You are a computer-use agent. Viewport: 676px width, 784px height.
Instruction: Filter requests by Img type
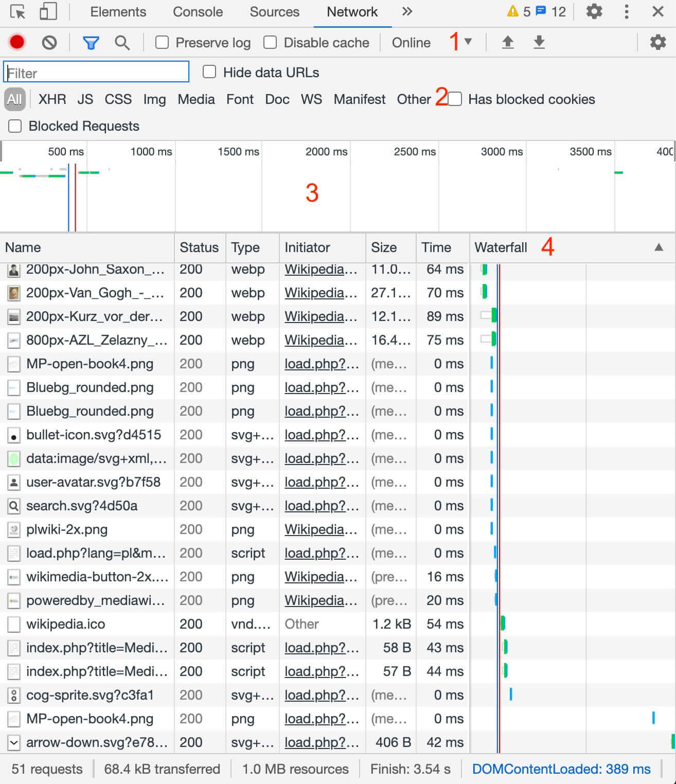[154, 99]
